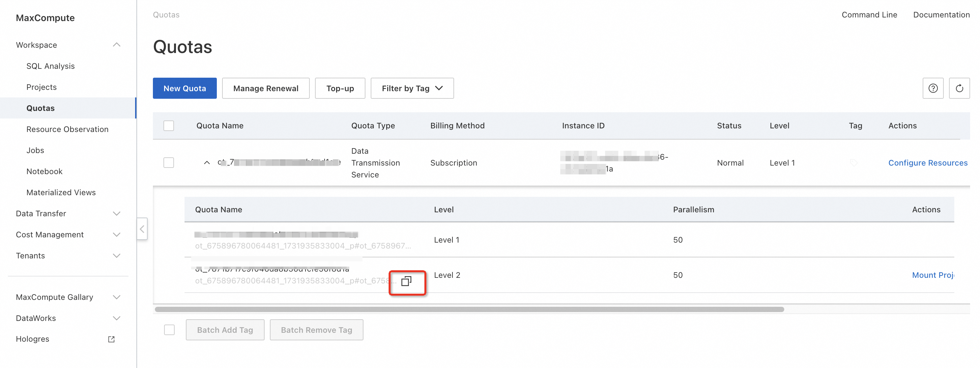Expand the Tenants section
The height and width of the screenshot is (368, 980).
pyautogui.click(x=116, y=256)
